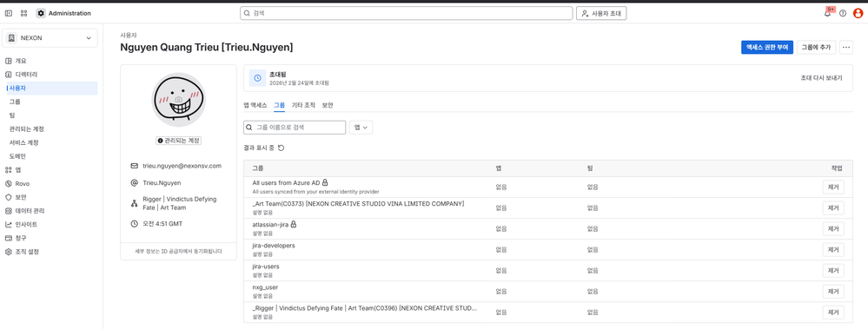Viewport: 868px width, 329px height.
Task: Click the 사용자 초대 button
Action: pyautogui.click(x=601, y=13)
